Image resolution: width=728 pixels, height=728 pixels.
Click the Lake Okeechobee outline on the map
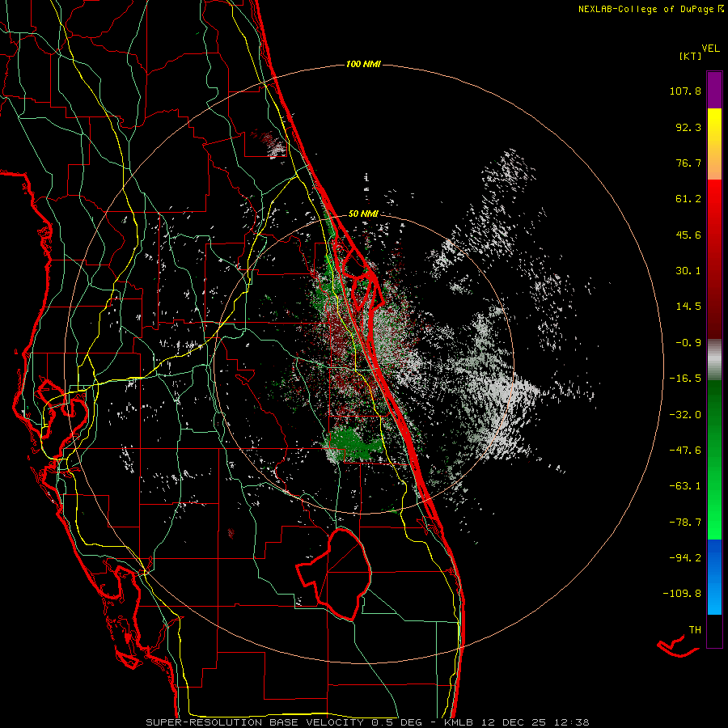(334, 574)
